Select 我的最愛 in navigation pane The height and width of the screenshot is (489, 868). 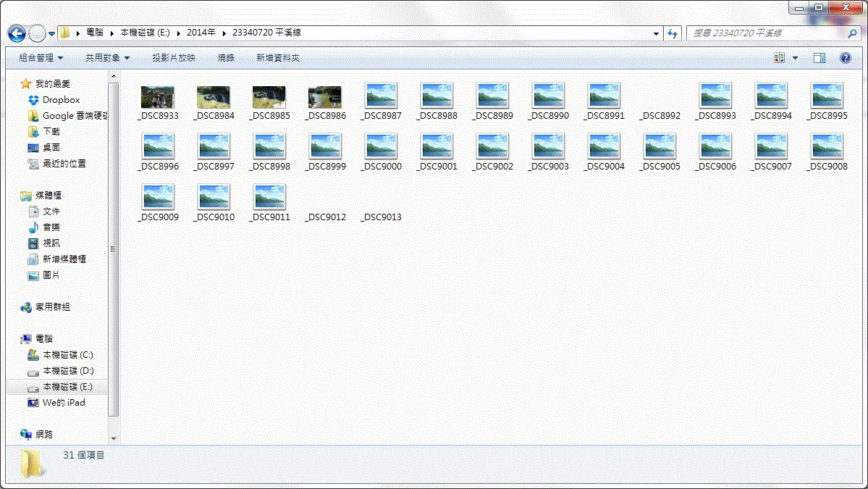[x=46, y=83]
